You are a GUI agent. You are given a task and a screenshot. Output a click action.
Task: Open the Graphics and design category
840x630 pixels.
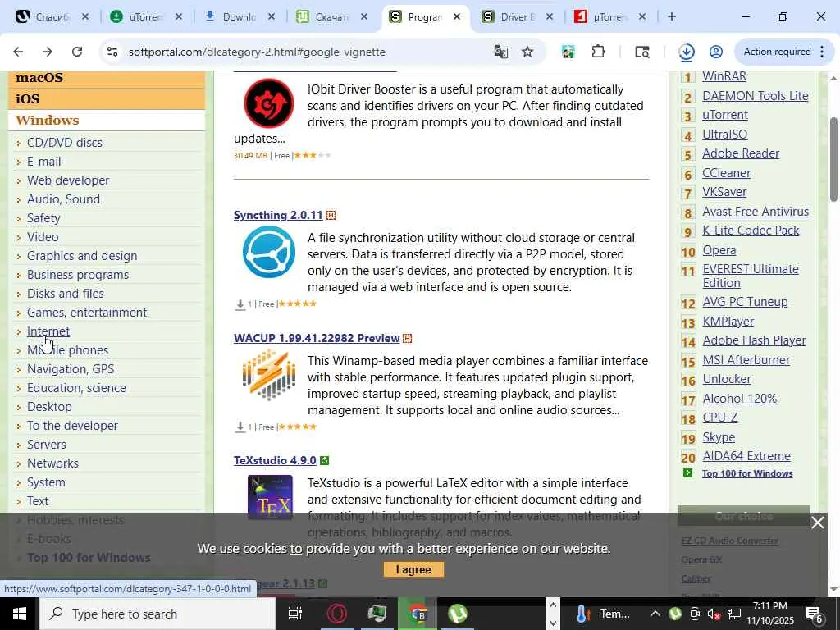pos(82,256)
